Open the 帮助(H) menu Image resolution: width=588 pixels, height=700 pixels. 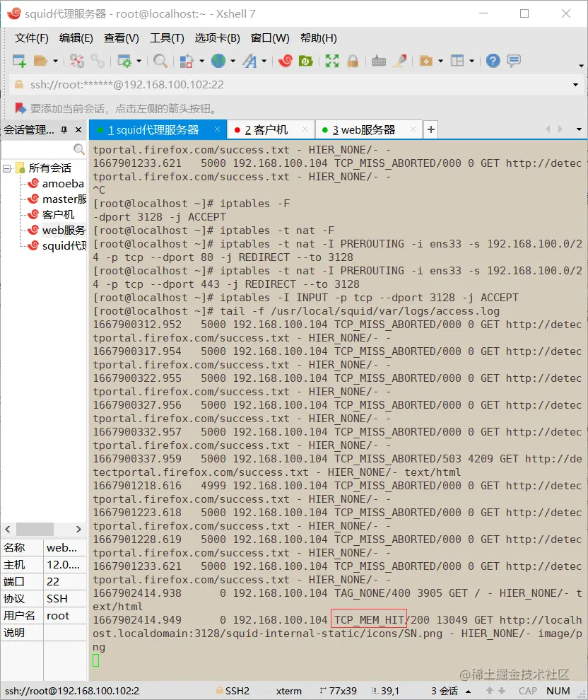pyautogui.click(x=319, y=38)
